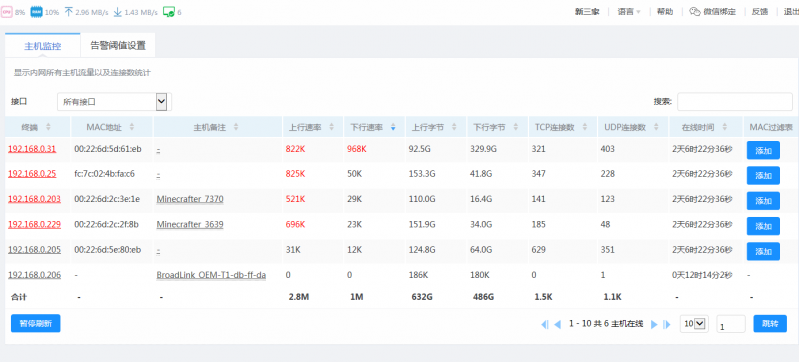Open host link 192.168.0.206
This screenshot has width=799, height=362.
click(34, 275)
